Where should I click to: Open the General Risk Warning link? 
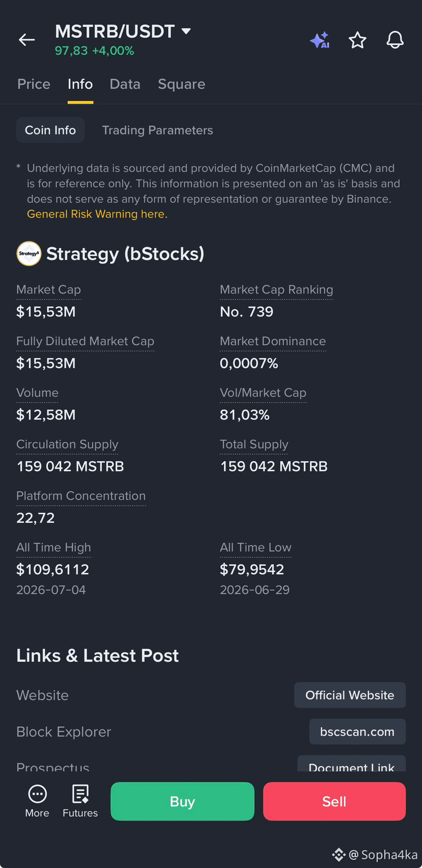[x=97, y=214]
